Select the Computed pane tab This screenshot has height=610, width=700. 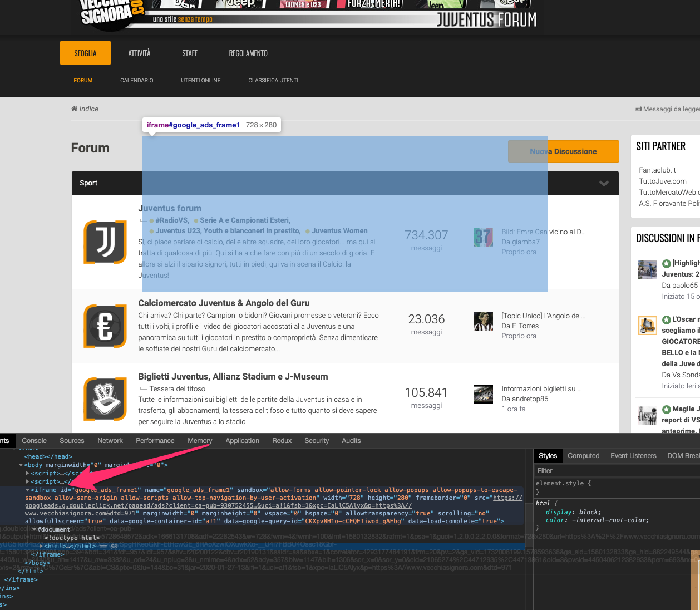584,456
